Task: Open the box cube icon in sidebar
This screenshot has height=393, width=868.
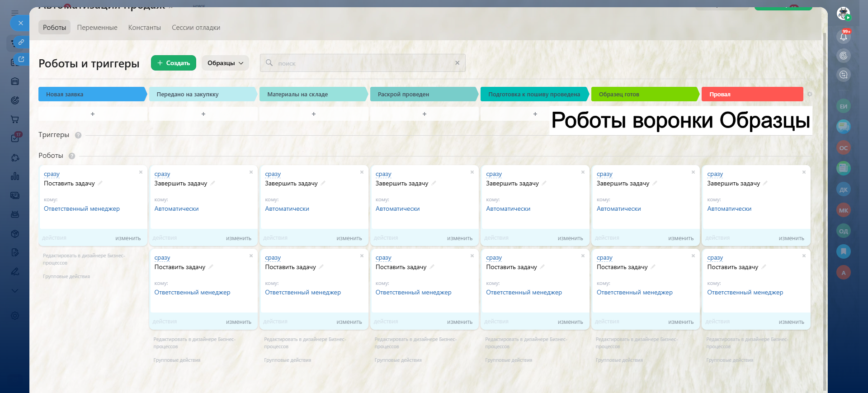Action: [15, 233]
